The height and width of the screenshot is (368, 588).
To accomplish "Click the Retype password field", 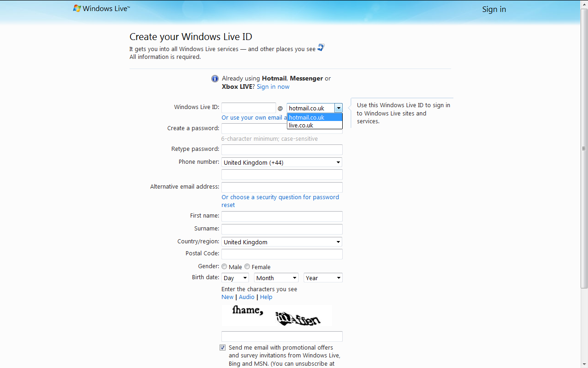I will [282, 149].
